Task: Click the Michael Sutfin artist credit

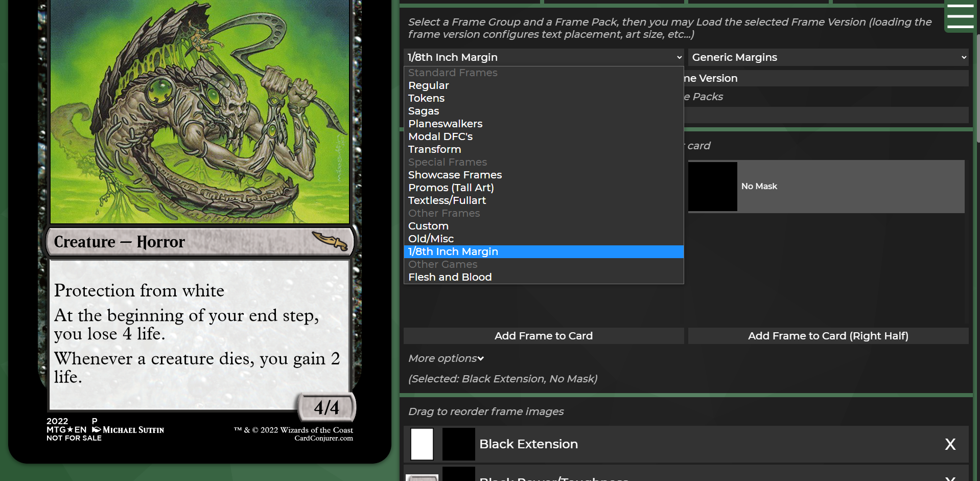Action: click(x=133, y=430)
